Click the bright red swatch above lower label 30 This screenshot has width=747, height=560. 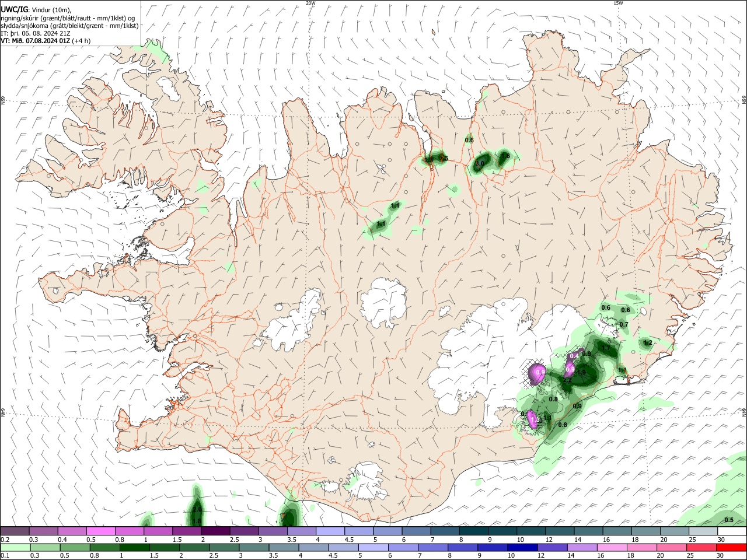point(732,547)
